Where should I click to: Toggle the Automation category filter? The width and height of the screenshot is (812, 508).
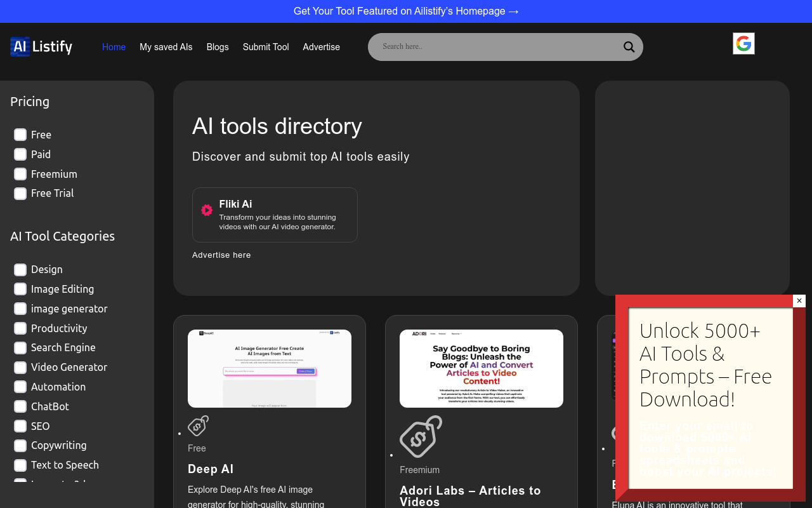click(20, 387)
